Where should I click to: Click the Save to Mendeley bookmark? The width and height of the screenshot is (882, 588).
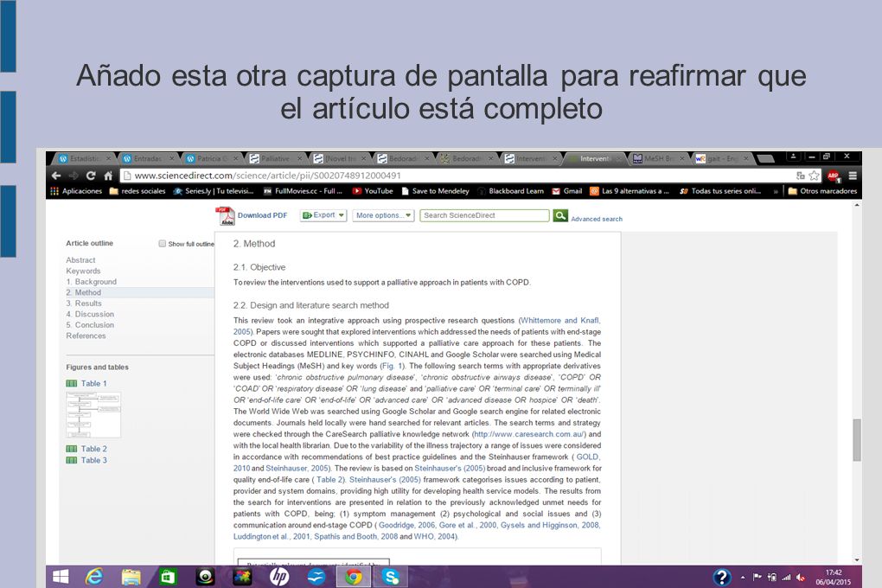tap(435, 191)
